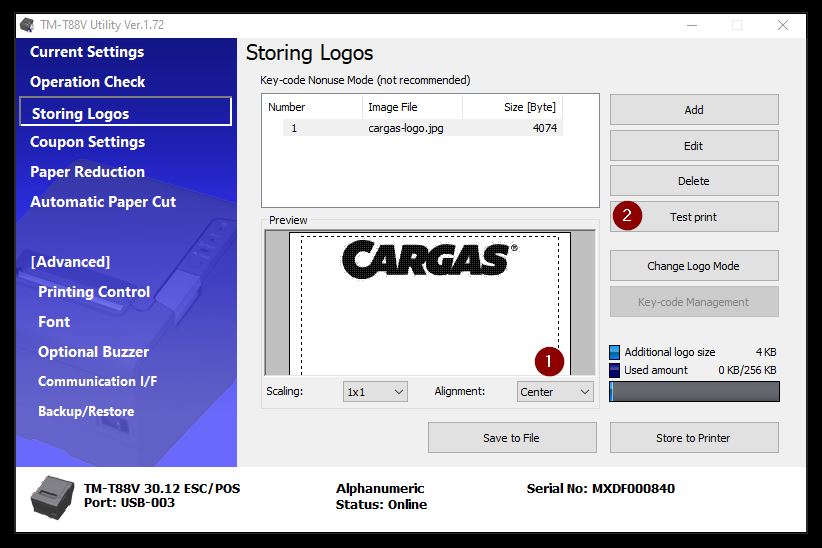Screen dimensions: 822x548
Task: Click the TM-T88V Utility title bar icon
Action: tap(27, 25)
